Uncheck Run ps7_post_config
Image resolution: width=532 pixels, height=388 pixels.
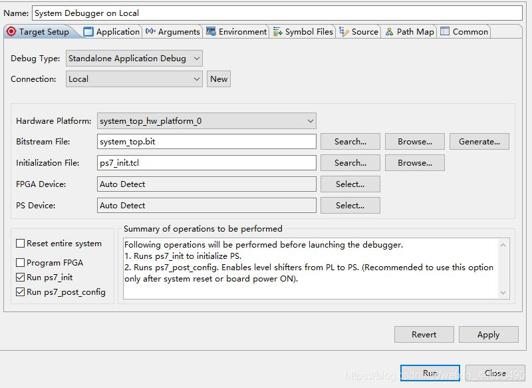(x=20, y=292)
